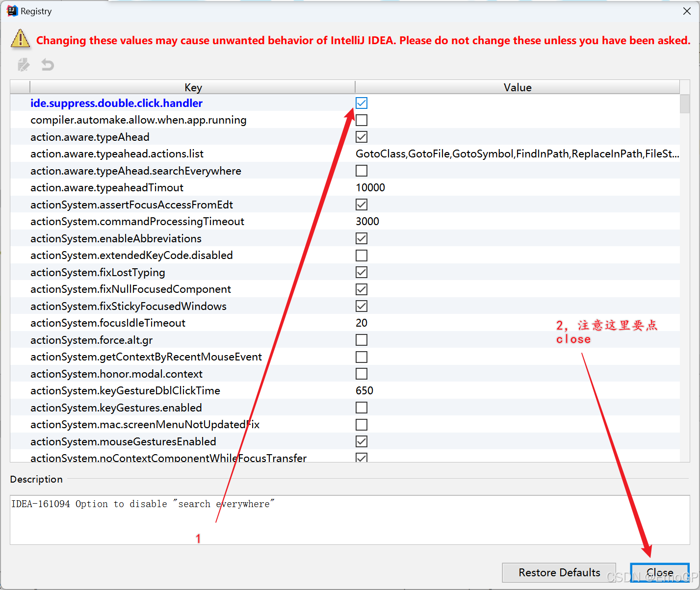Check actionSystem.getContextByRecentMouseEvent box
Screen dimensions: 700x590
[362, 357]
